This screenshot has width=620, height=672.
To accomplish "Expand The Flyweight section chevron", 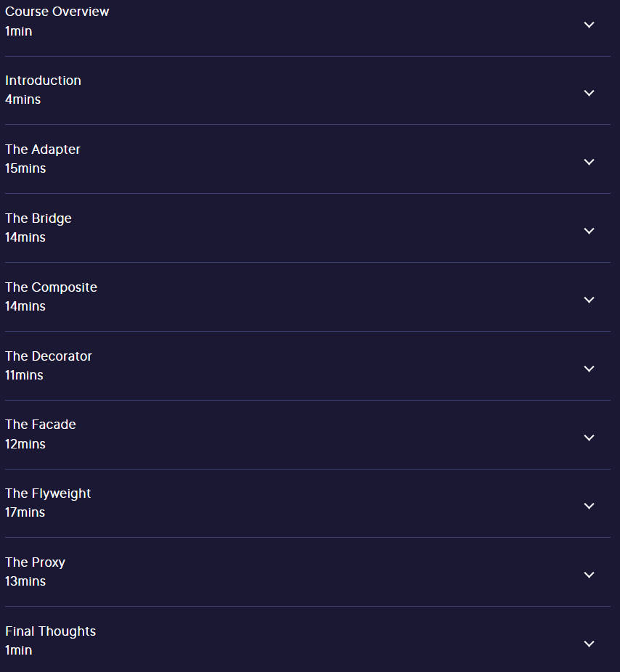I will (x=589, y=506).
